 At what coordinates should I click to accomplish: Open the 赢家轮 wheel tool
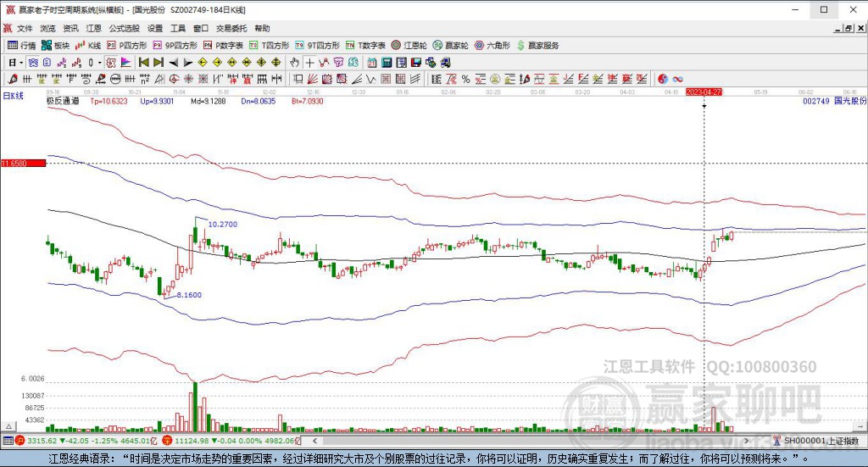(451, 46)
